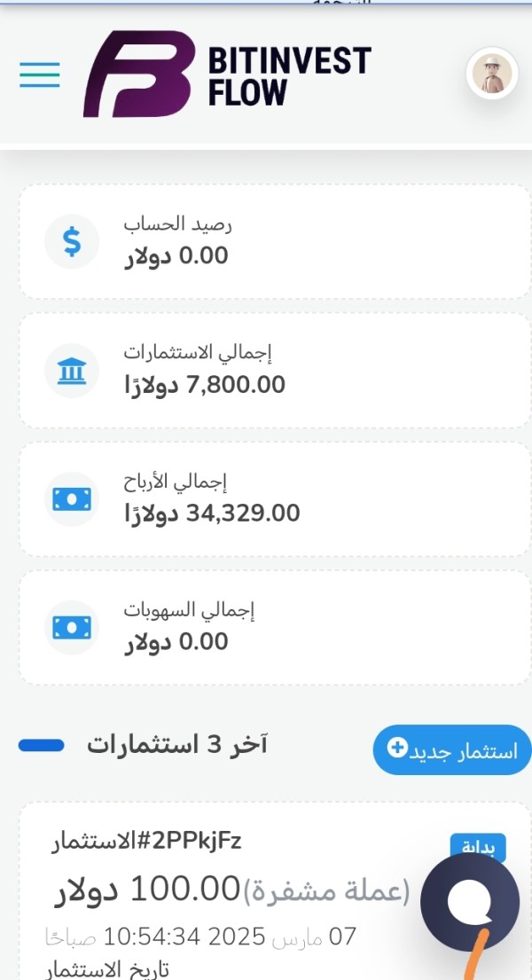The height and width of the screenshot is (980, 532).
Task: Open the total withdrawals 0.00 card
Action: [x=275, y=628]
